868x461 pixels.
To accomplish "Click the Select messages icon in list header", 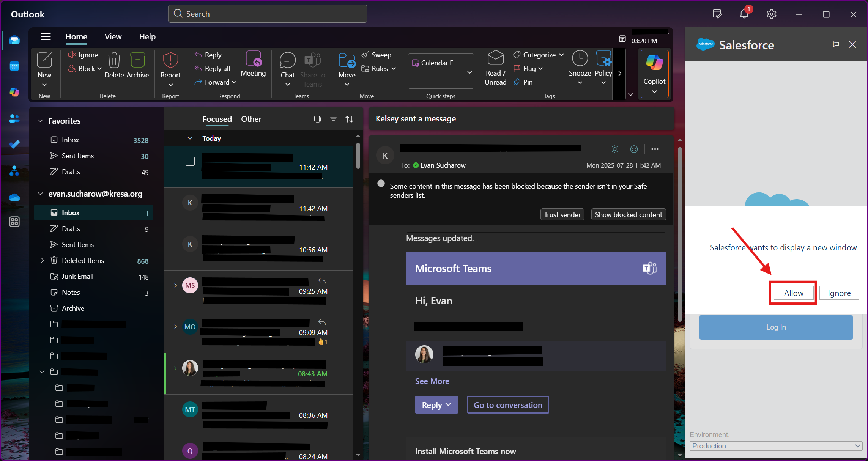I will tap(317, 119).
